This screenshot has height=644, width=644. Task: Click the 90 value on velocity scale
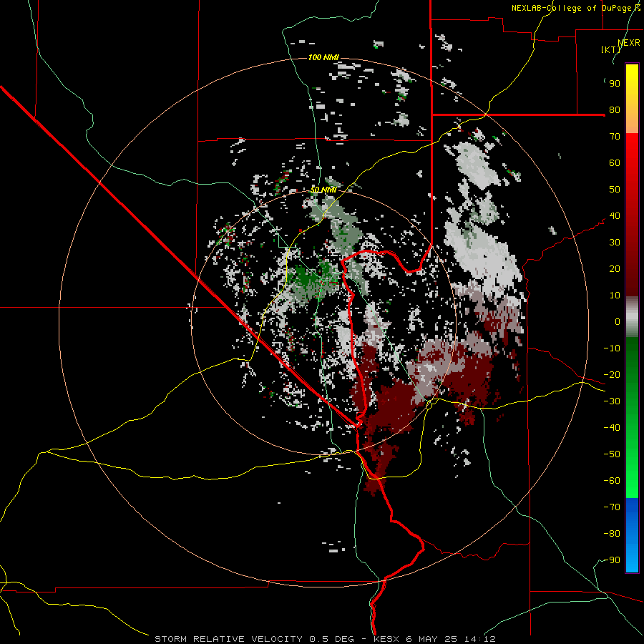(615, 84)
